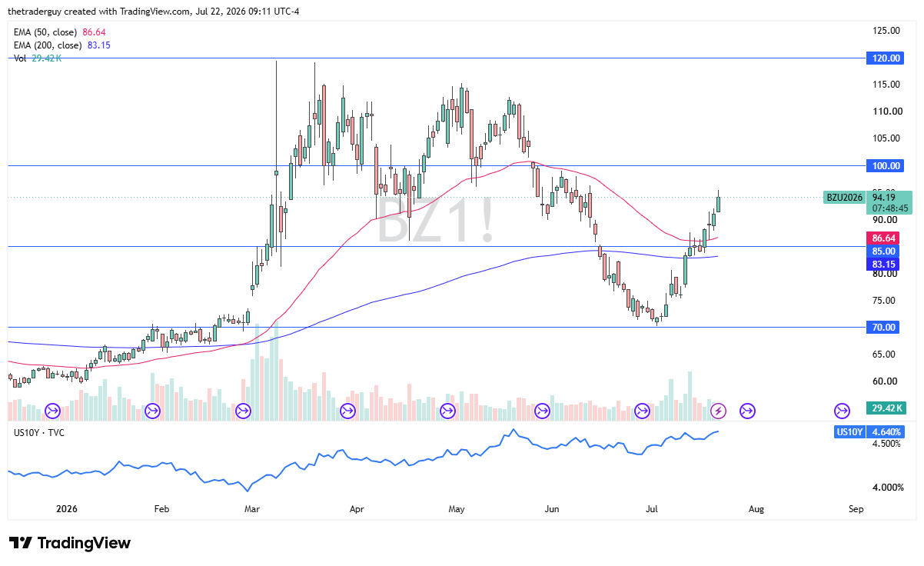Select the blue US10Y axis tag
This screenshot has height=566, width=924.
(849, 432)
